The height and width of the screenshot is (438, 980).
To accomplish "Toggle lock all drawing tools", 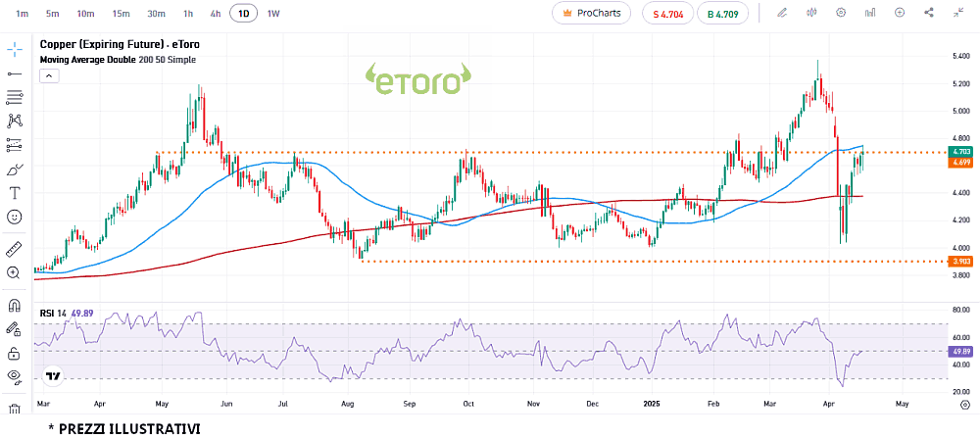I will click(15, 353).
